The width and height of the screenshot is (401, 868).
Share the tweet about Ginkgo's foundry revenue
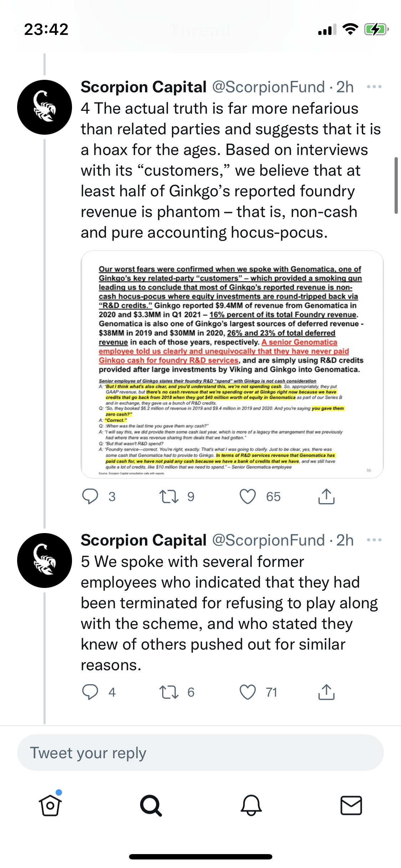click(x=326, y=496)
